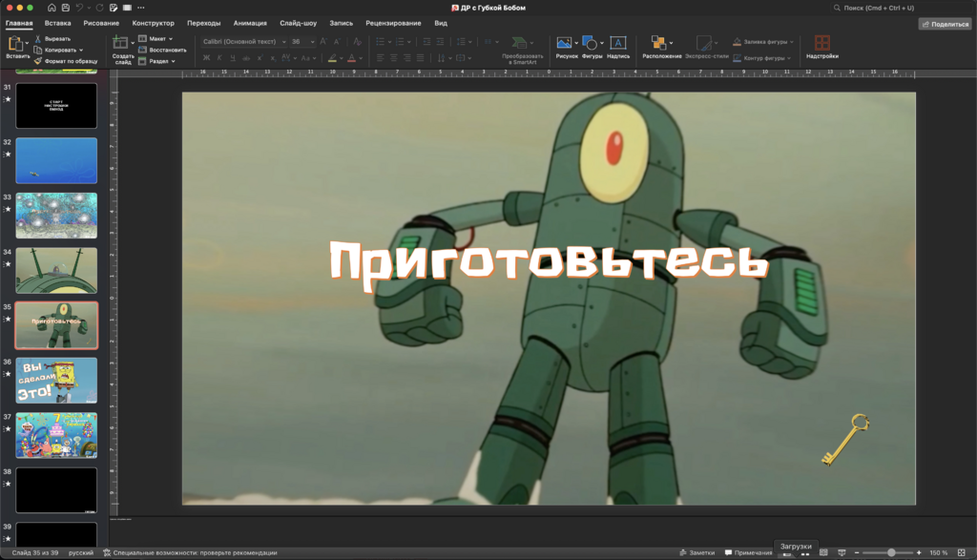Open font size 36 dropdown
Image resolution: width=977 pixels, height=560 pixels.
coord(312,42)
